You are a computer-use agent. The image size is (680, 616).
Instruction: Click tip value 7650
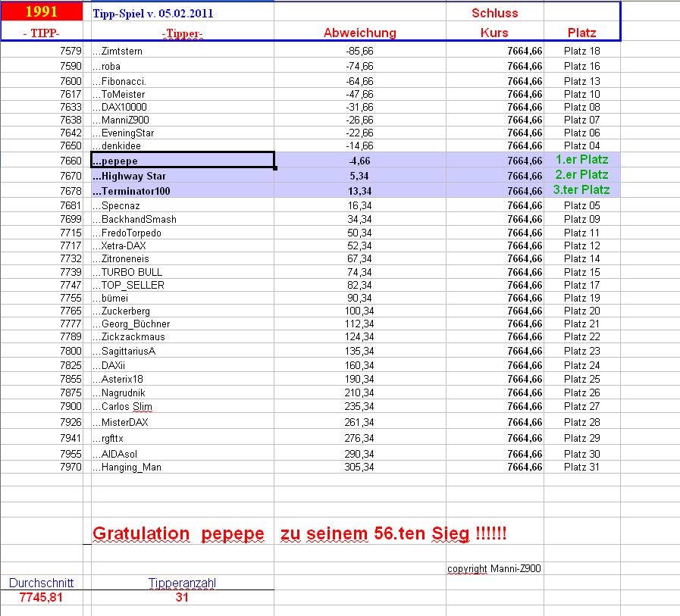click(x=71, y=146)
